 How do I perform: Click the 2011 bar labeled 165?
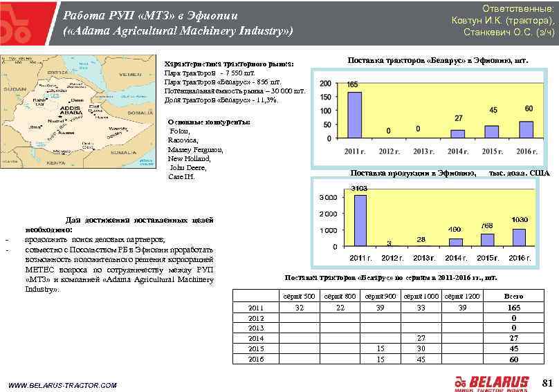(x=355, y=115)
